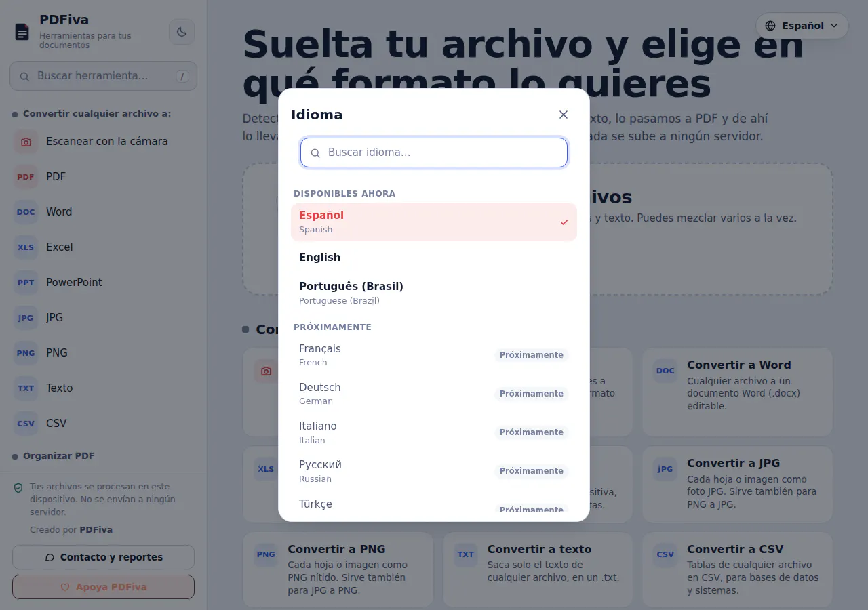Click the CSV icon on Convertir a CSV card
The height and width of the screenshot is (610, 868).
[665, 554]
